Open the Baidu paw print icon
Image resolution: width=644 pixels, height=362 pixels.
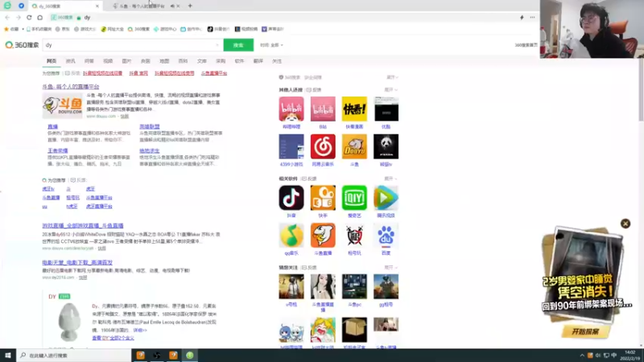coord(386,236)
